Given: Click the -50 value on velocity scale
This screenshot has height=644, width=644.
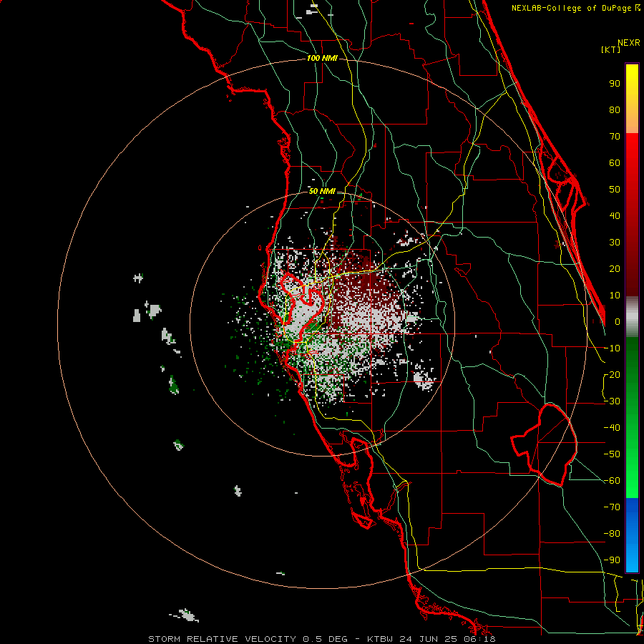Looking at the screenshot, I should pyautogui.click(x=612, y=454).
